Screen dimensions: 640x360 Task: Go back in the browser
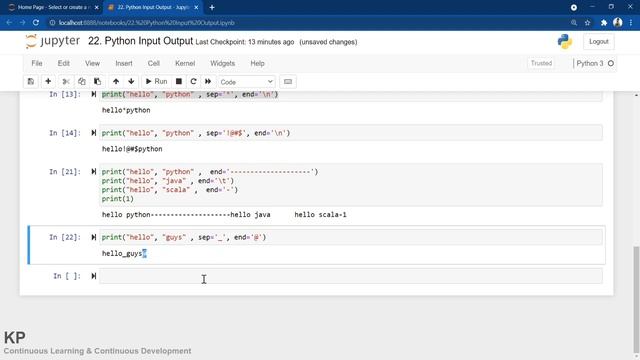coord(9,23)
